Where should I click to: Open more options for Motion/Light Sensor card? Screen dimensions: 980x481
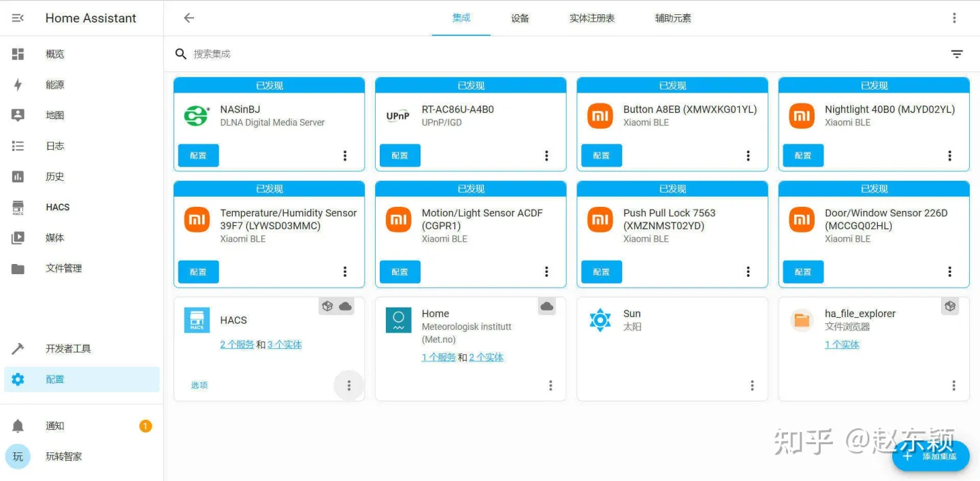(x=546, y=271)
